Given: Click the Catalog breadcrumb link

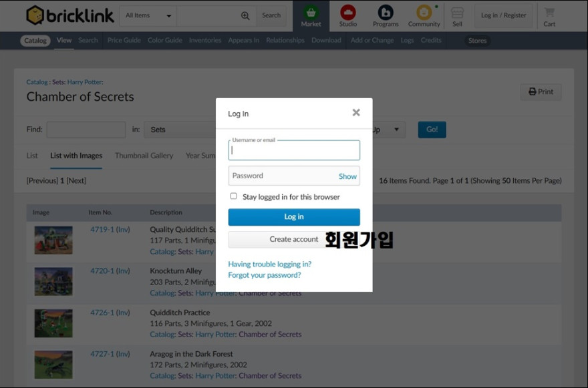Looking at the screenshot, I should click(x=37, y=82).
